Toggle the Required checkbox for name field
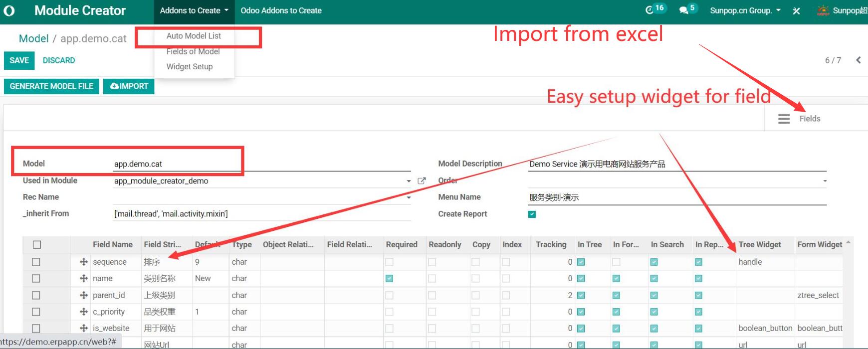Viewport: 868px width, 349px height. pos(389,279)
